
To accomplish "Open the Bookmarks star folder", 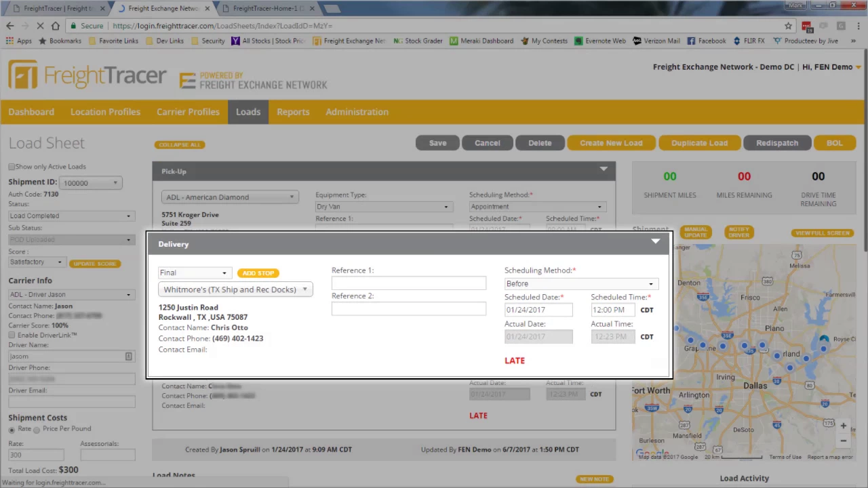I will (x=60, y=41).
